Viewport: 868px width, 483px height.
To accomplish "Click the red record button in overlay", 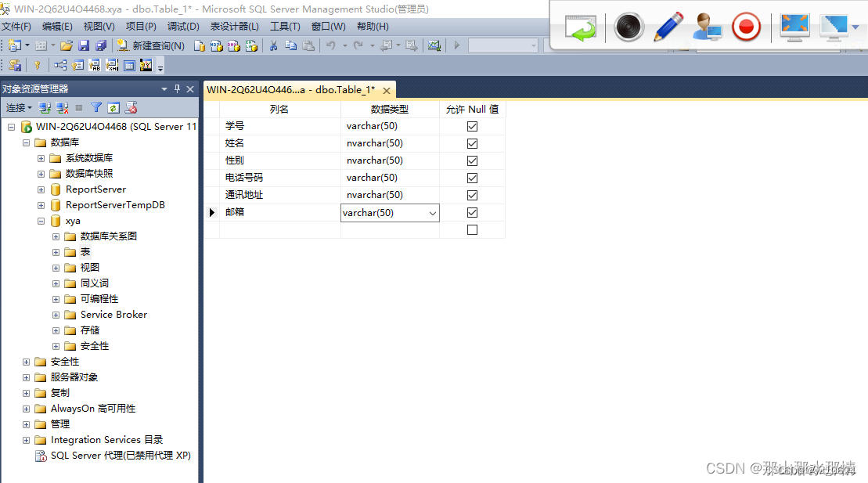I will (746, 27).
